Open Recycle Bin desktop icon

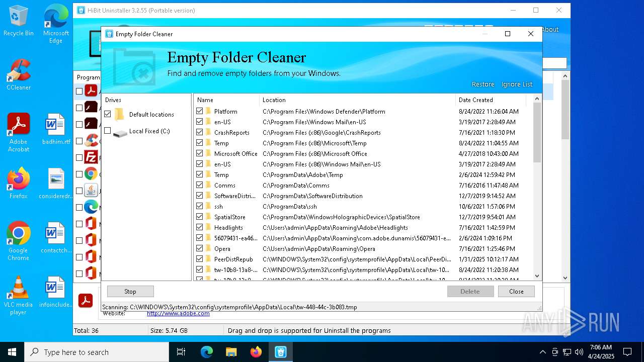coord(19,20)
